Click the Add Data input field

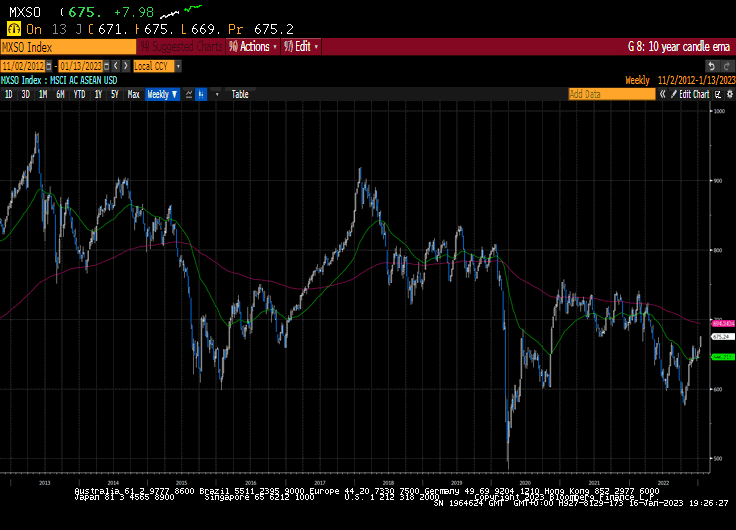point(612,94)
